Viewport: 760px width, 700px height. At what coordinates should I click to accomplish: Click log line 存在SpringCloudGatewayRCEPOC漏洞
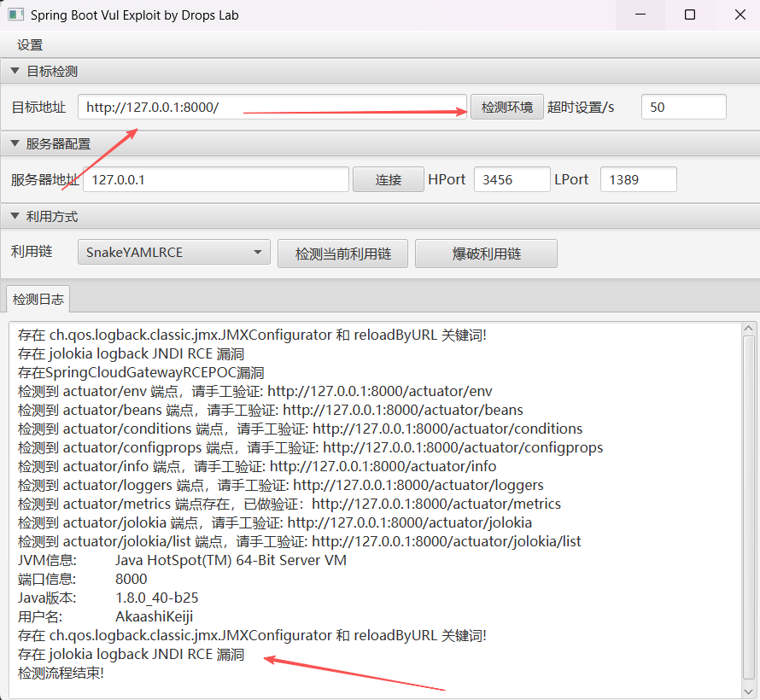coord(141,372)
